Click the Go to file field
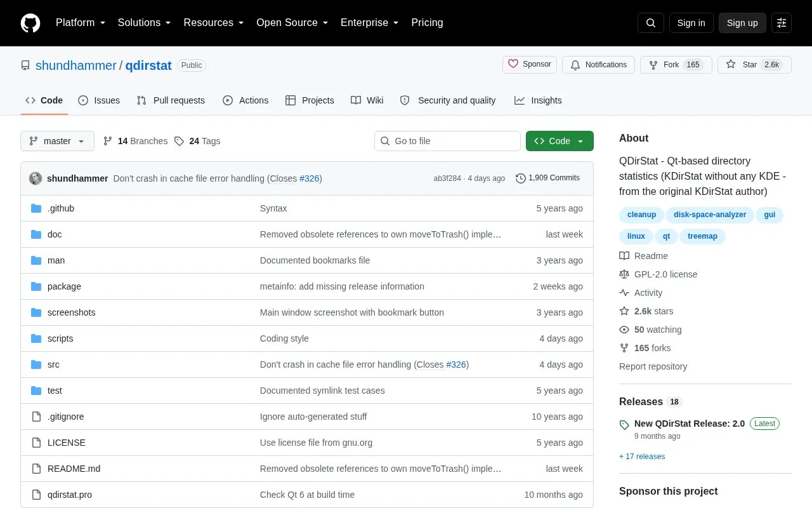This screenshot has width=812, height=508. coord(447,141)
